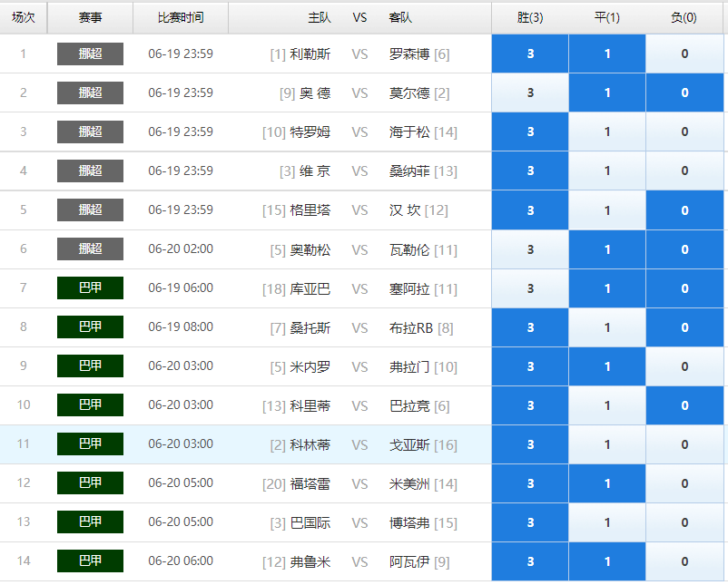Select win (3) in row 13 巴国际
This screenshot has height=585, width=728.
tap(530, 522)
